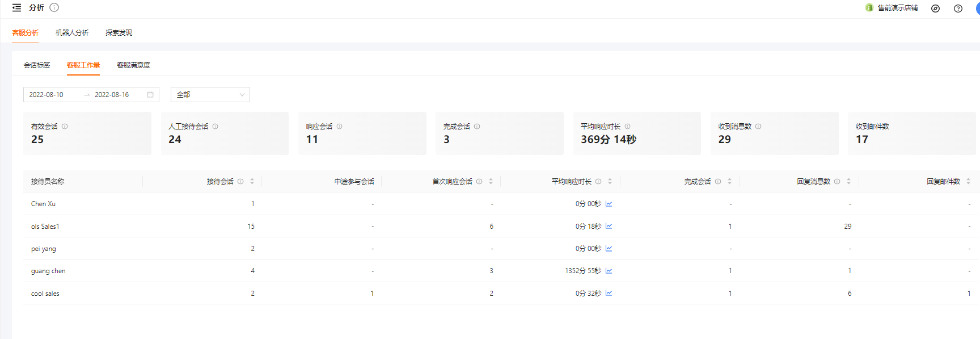
Task: Sort table by 回复消息数 column
Action: click(849, 182)
